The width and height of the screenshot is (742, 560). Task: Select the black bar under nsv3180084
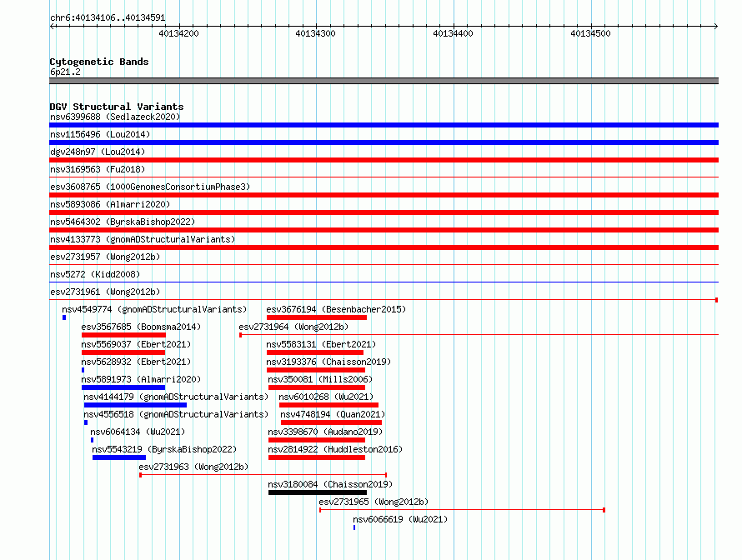pyautogui.click(x=318, y=492)
